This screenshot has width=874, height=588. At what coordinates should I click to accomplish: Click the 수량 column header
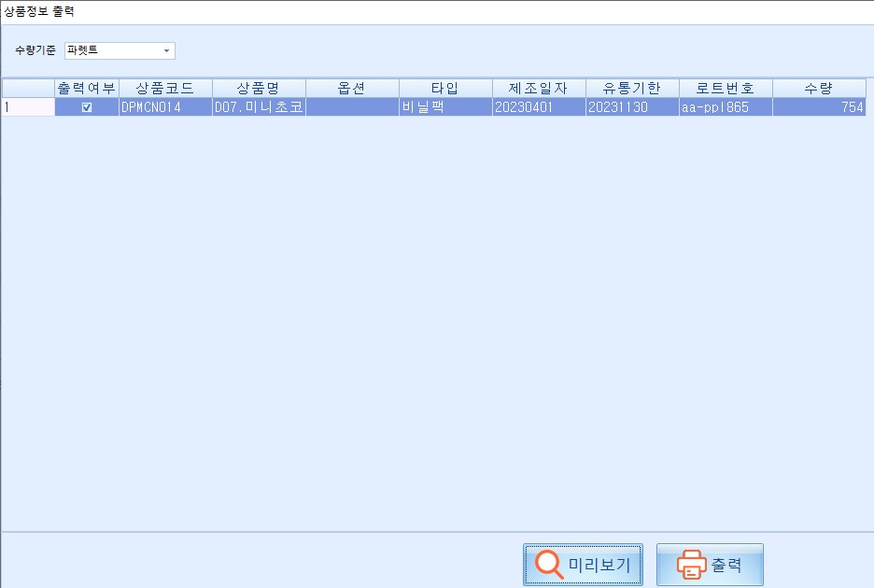[820, 88]
